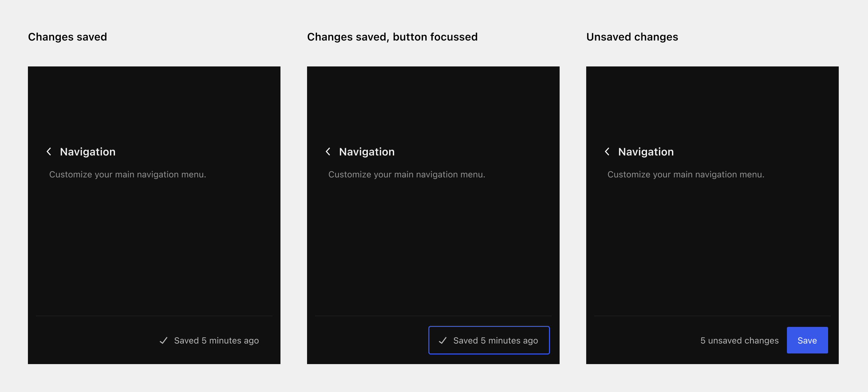The height and width of the screenshot is (392, 868).
Task: Click the Unsaved changes heading
Action: pyautogui.click(x=632, y=37)
